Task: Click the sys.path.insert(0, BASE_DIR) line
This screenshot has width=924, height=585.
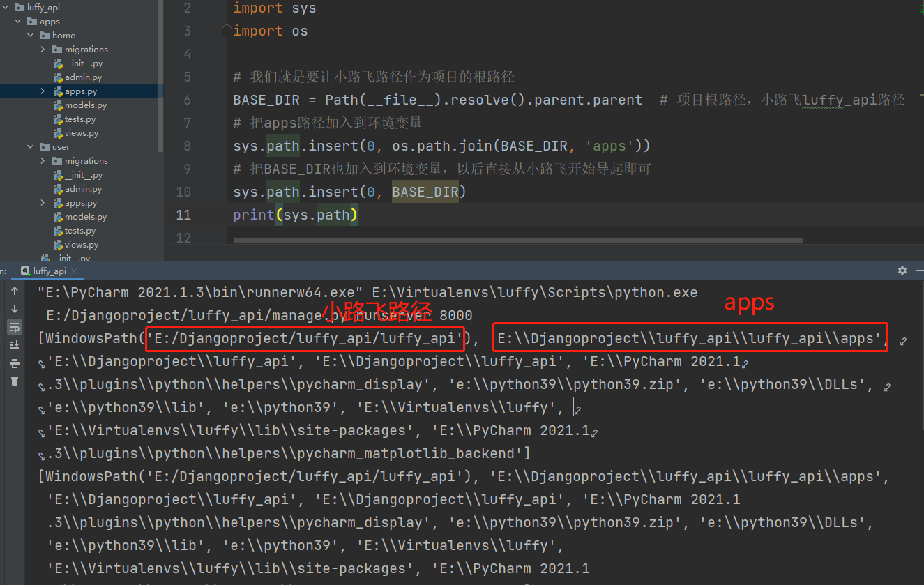Action: click(x=350, y=192)
